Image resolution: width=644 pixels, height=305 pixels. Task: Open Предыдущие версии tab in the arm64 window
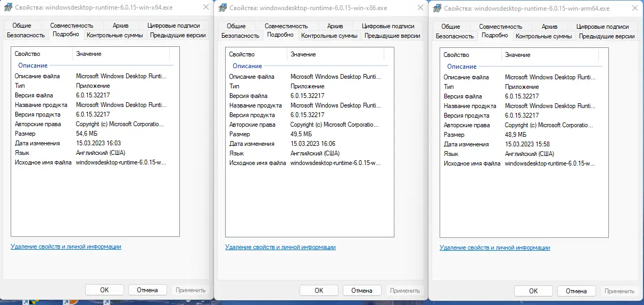point(607,36)
